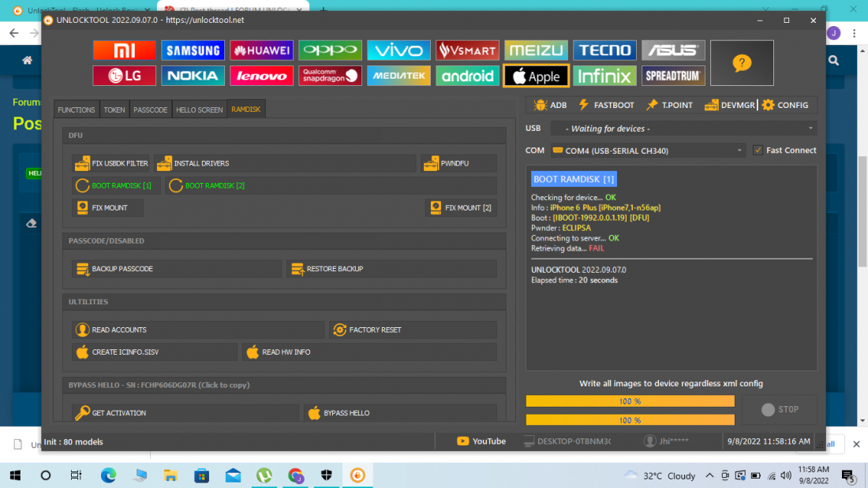Start BOOT RAMDISK [1]
Viewport: 868px width, 488px height.
pos(115,185)
